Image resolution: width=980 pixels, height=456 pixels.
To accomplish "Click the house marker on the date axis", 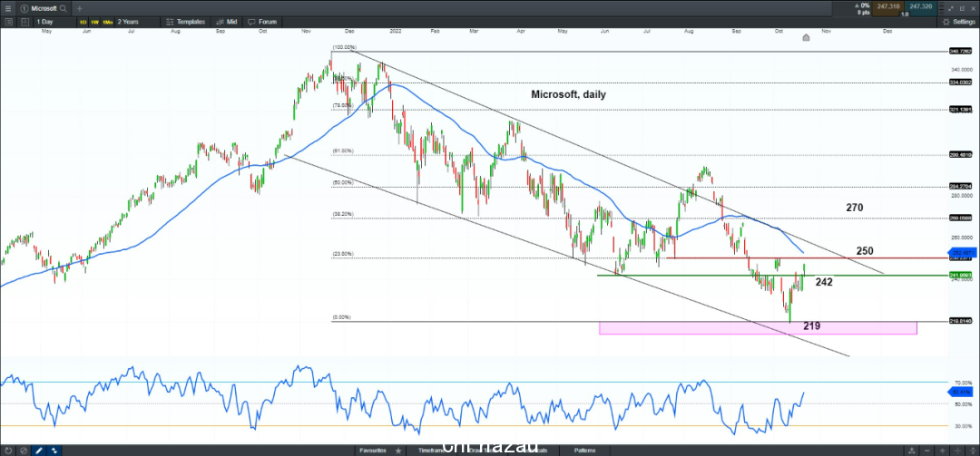I will (x=807, y=37).
